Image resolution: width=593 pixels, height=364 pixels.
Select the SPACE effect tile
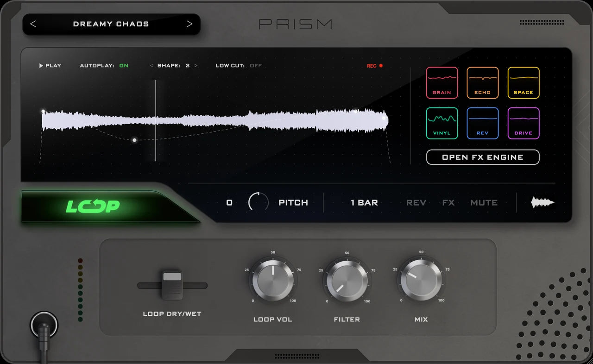pos(524,82)
